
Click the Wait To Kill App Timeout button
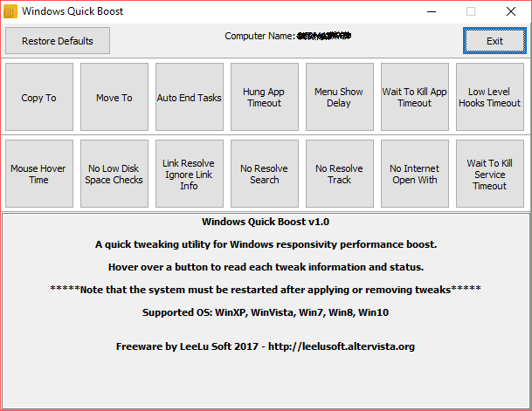414,98
